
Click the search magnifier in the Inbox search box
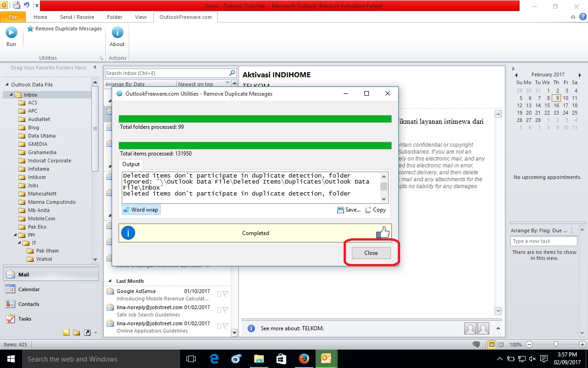pos(232,73)
